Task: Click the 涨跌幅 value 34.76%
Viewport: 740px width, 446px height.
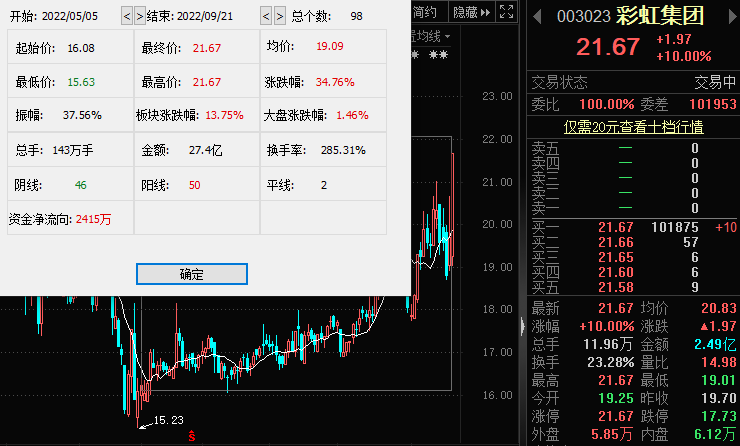Action: click(335, 82)
